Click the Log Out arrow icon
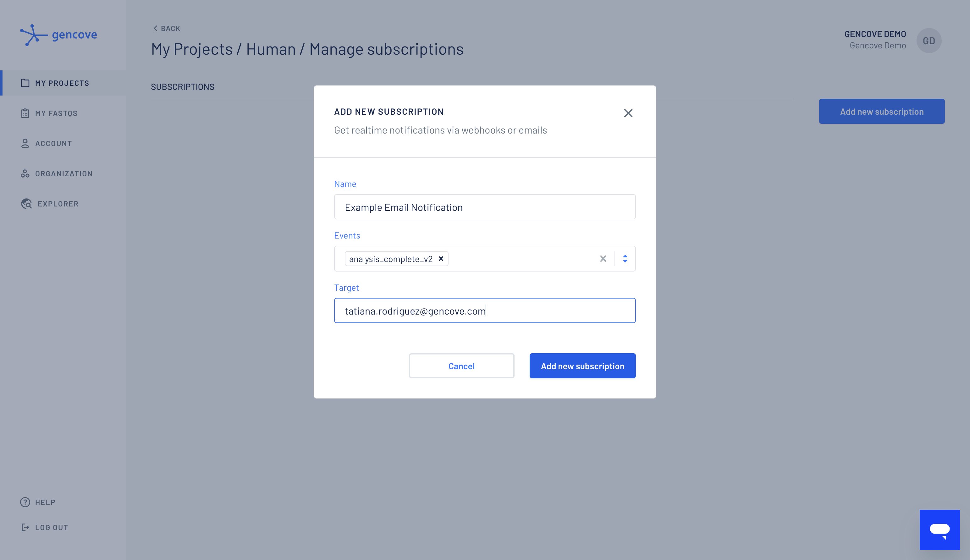The width and height of the screenshot is (970, 560). click(25, 527)
